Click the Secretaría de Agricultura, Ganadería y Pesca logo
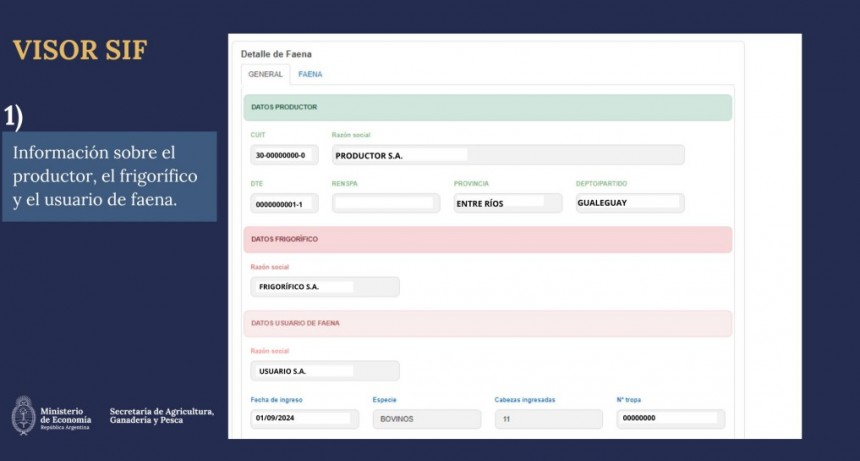 click(162, 416)
